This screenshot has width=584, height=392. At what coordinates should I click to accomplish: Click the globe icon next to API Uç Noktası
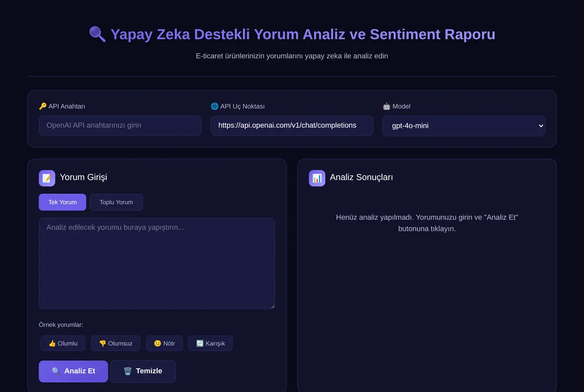click(215, 106)
